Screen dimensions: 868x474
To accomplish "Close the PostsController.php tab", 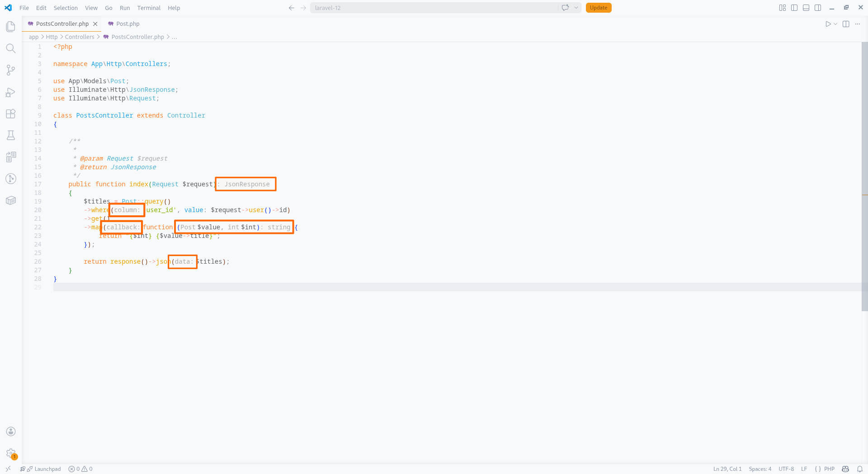I will click(95, 24).
